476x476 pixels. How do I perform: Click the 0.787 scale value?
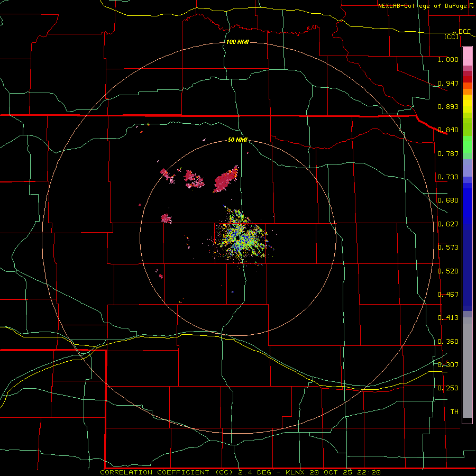448,153
